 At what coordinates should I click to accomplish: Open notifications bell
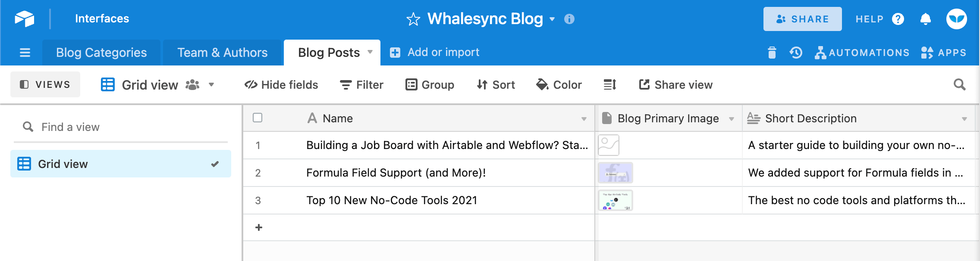(x=925, y=19)
